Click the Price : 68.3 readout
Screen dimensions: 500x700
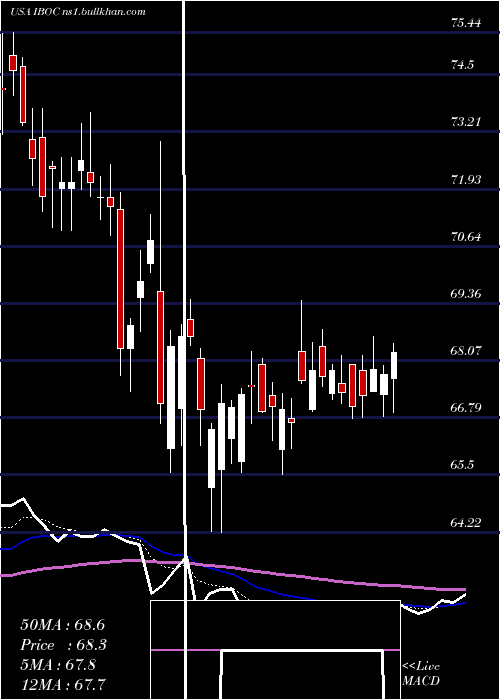coord(63,645)
